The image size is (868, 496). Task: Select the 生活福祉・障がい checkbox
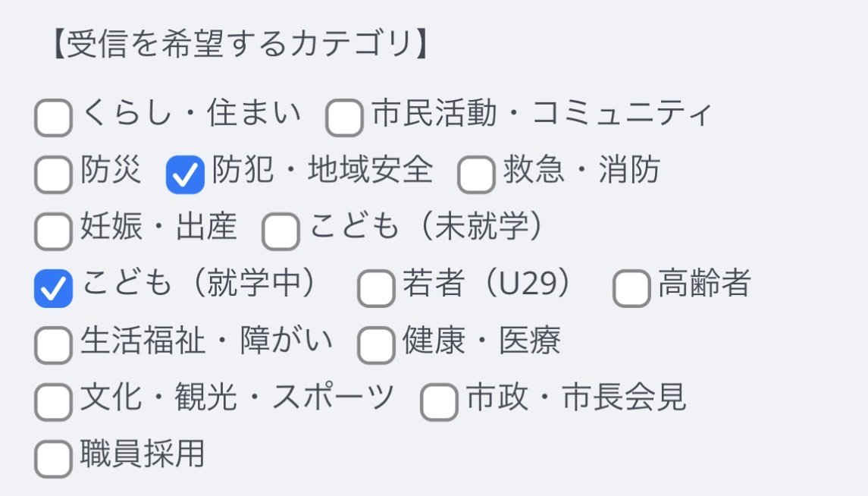tap(53, 345)
